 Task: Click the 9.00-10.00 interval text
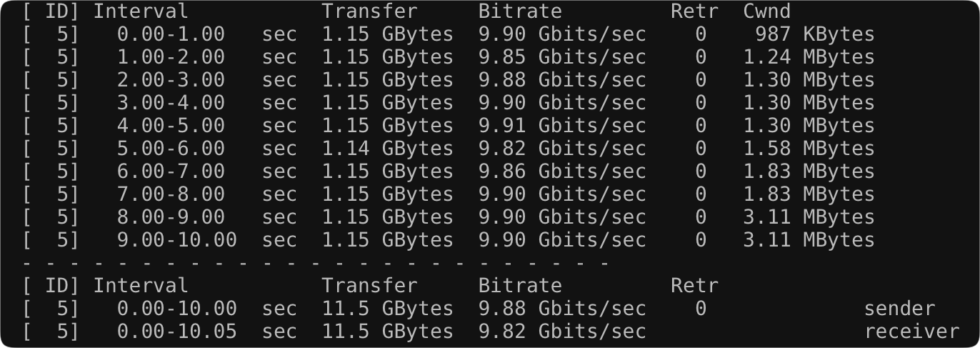[177, 240]
